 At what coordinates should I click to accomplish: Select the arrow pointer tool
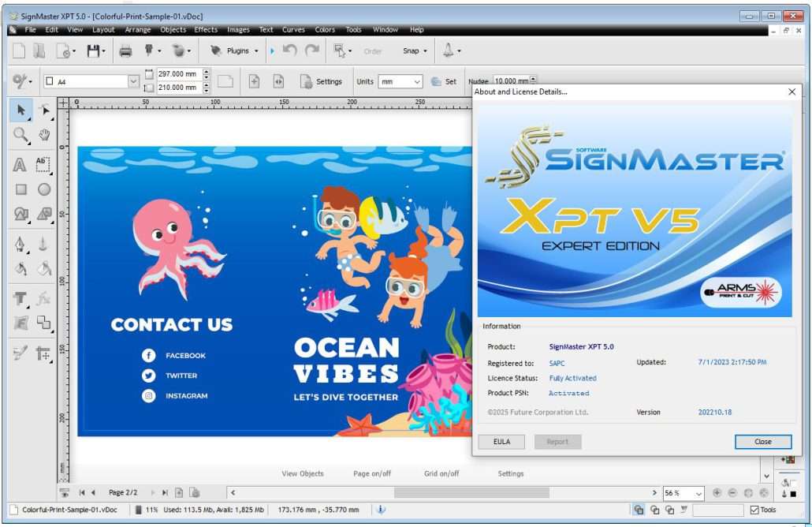20,110
